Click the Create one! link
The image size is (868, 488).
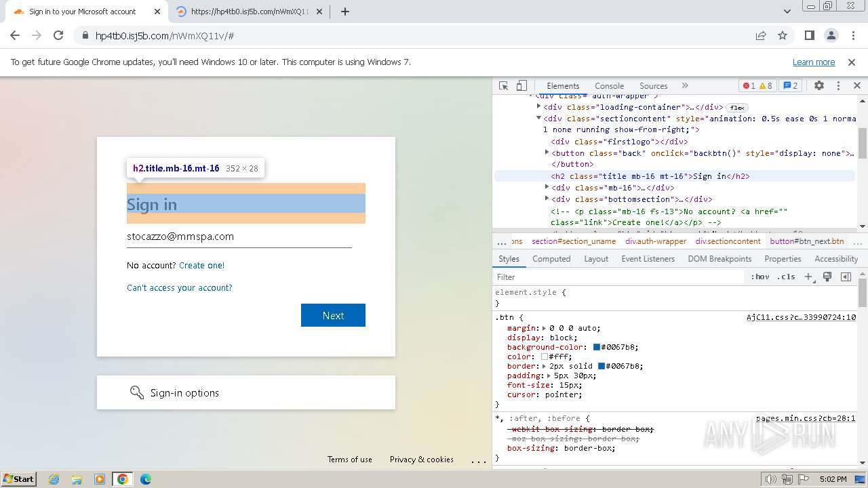tap(201, 266)
